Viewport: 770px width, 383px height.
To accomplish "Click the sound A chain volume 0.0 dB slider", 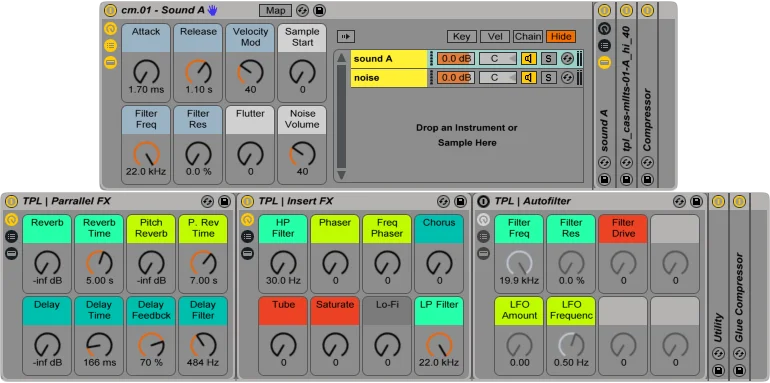I will click(x=456, y=58).
